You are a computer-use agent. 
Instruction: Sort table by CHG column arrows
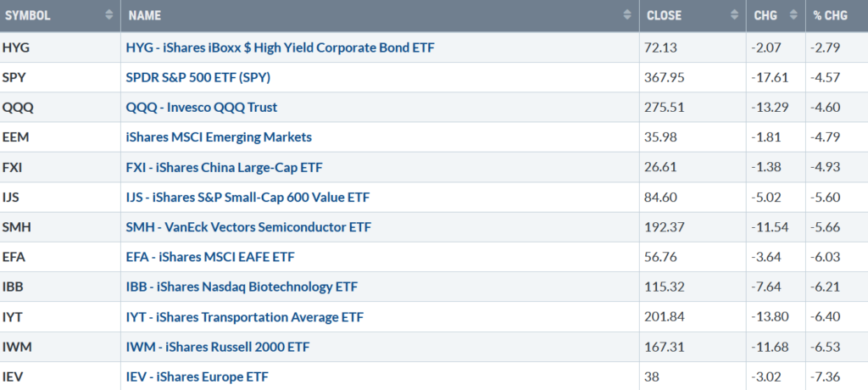[x=793, y=15]
